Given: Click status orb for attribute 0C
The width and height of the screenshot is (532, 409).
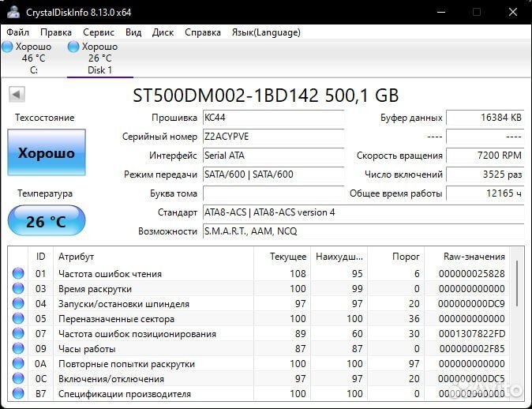Looking at the screenshot, I should [18, 378].
